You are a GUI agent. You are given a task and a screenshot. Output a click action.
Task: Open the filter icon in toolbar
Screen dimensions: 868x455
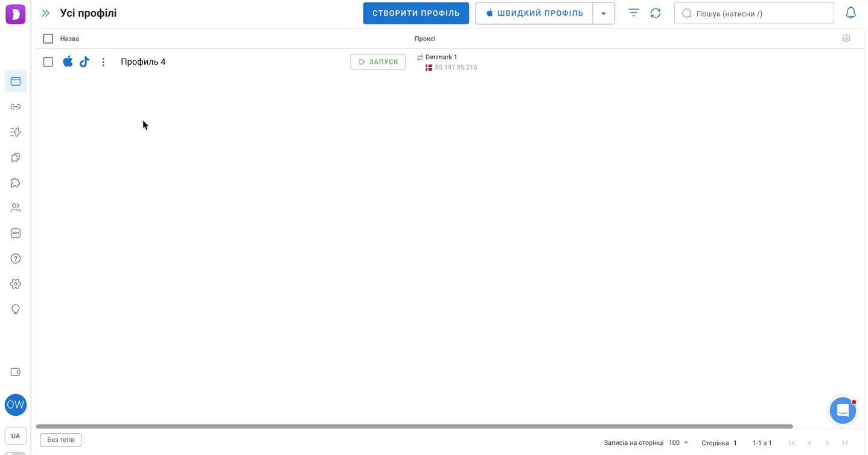(x=634, y=13)
